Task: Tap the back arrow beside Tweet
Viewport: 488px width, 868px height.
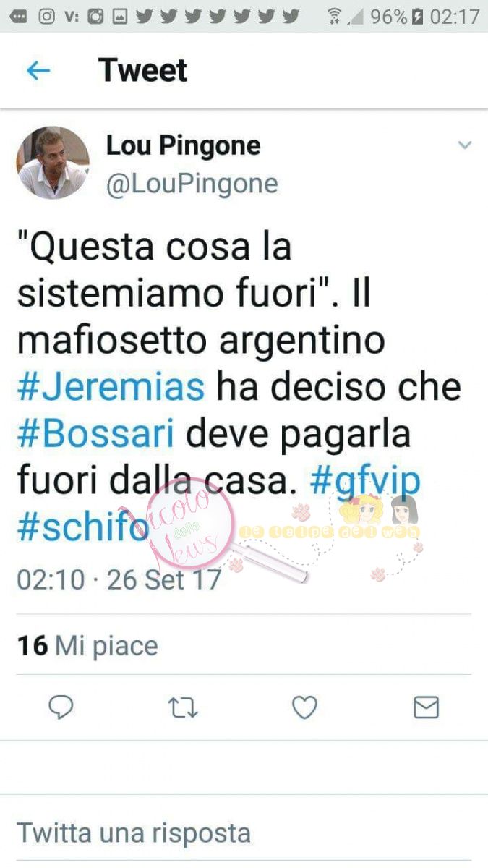Action: [x=38, y=70]
